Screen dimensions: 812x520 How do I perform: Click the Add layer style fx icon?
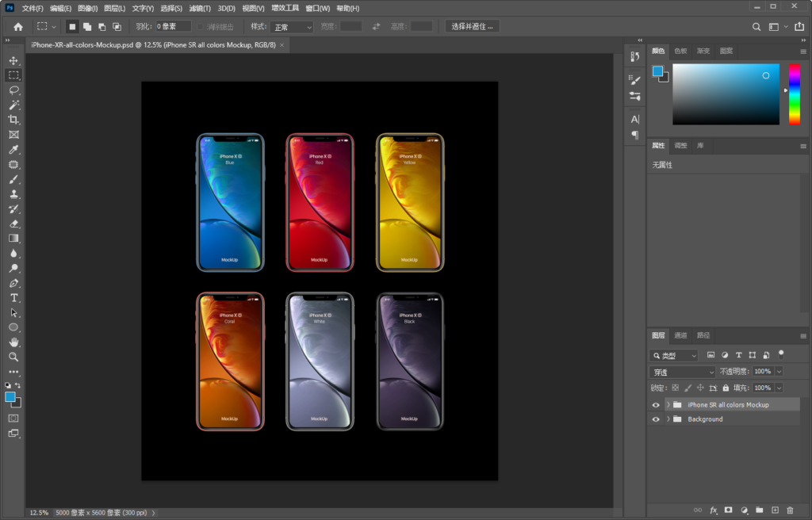713,510
